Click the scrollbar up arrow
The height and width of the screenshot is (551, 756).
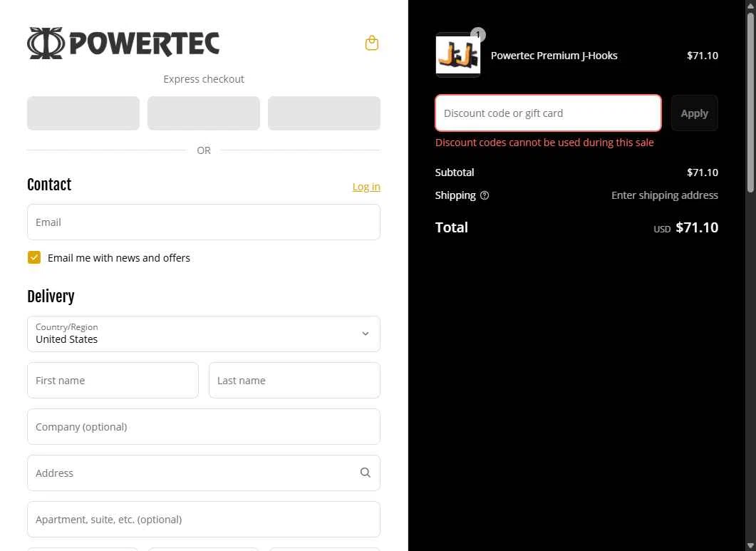pos(750,5)
